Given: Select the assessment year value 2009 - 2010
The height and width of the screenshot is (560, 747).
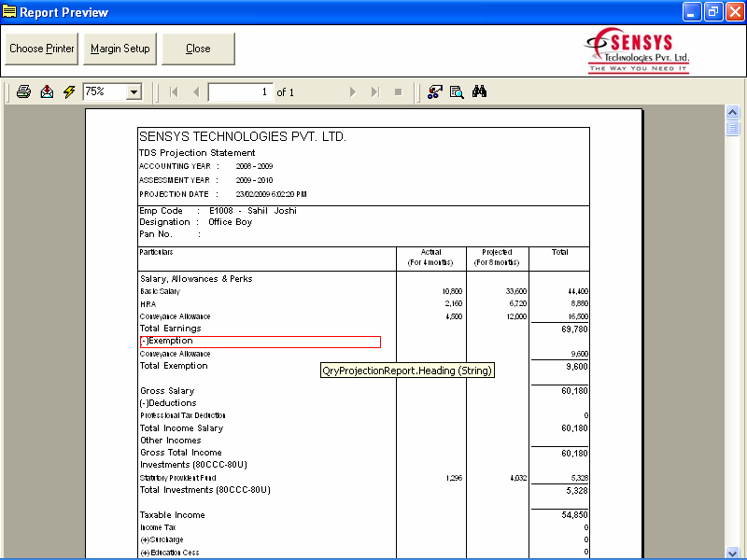Looking at the screenshot, I should [254, 180].
